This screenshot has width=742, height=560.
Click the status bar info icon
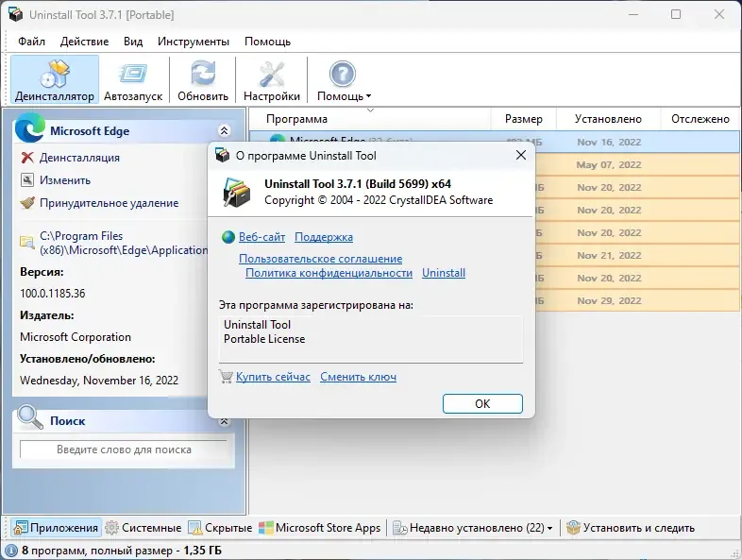point(10,551)
